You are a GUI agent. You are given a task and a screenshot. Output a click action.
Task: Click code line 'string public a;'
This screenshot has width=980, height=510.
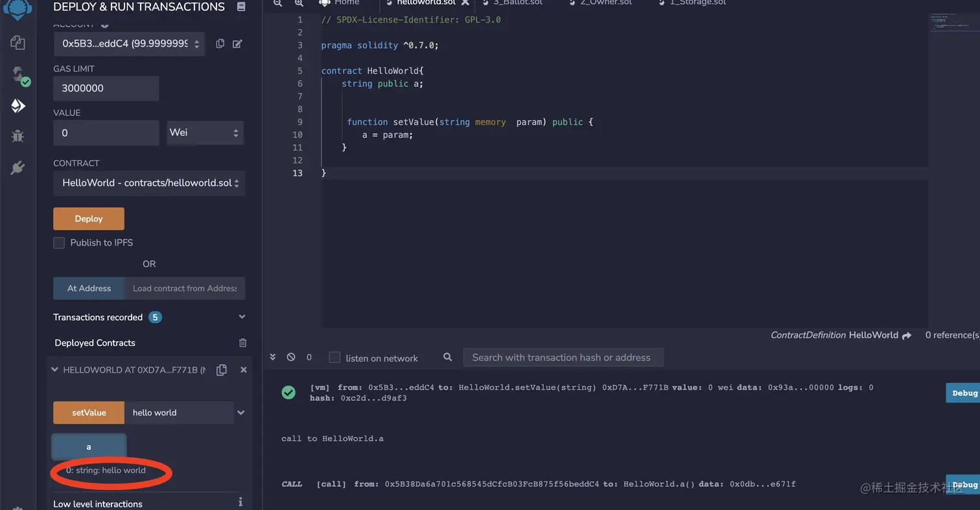[382, 84]
